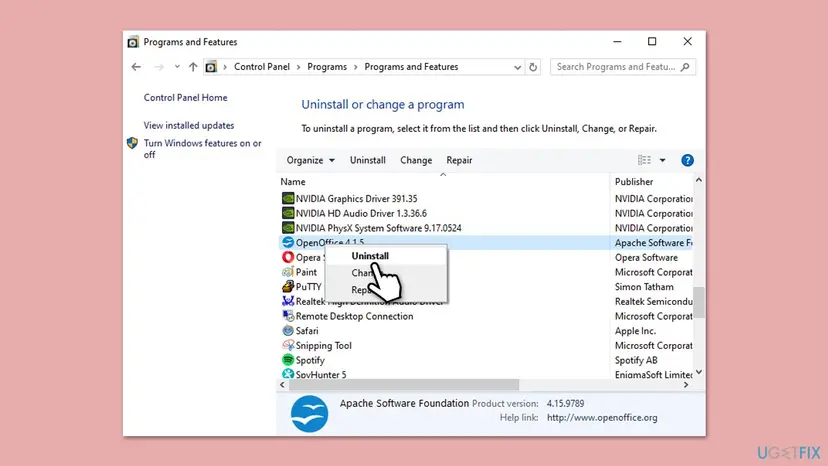Click product version value 4.15.9789
The image size is (828, 466).
[565, 404]
